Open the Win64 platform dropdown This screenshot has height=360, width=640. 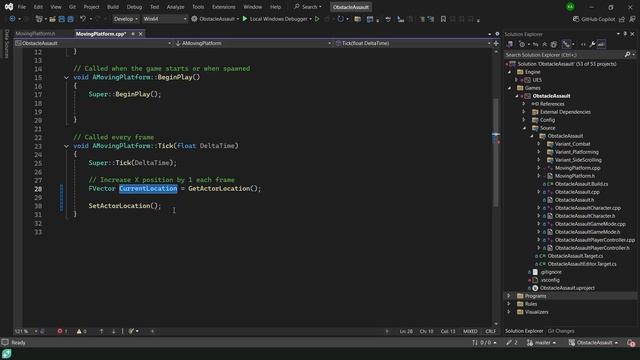pyautogui.click(x=164, y=19)
